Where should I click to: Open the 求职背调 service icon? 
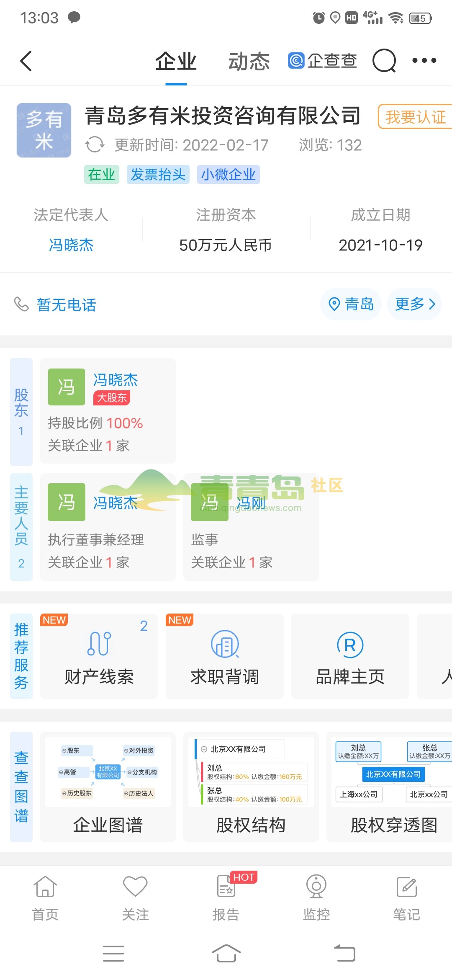[225, 644]
